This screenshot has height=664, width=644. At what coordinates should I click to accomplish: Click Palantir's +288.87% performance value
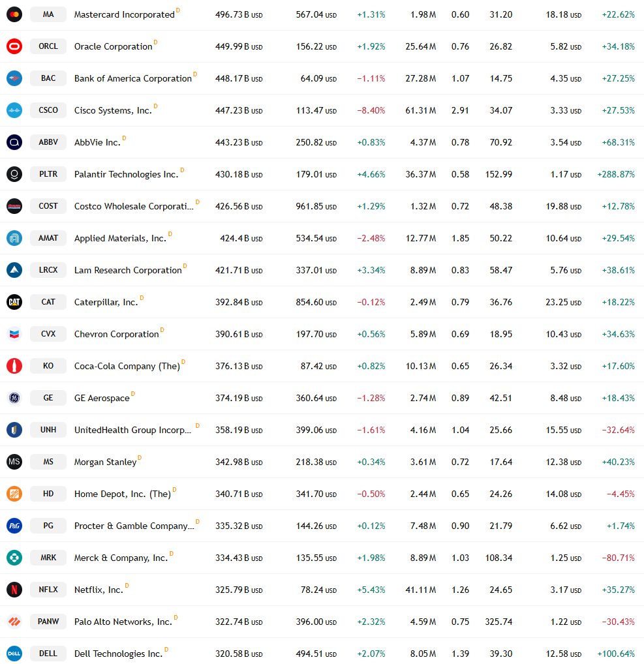coord(616,174)
